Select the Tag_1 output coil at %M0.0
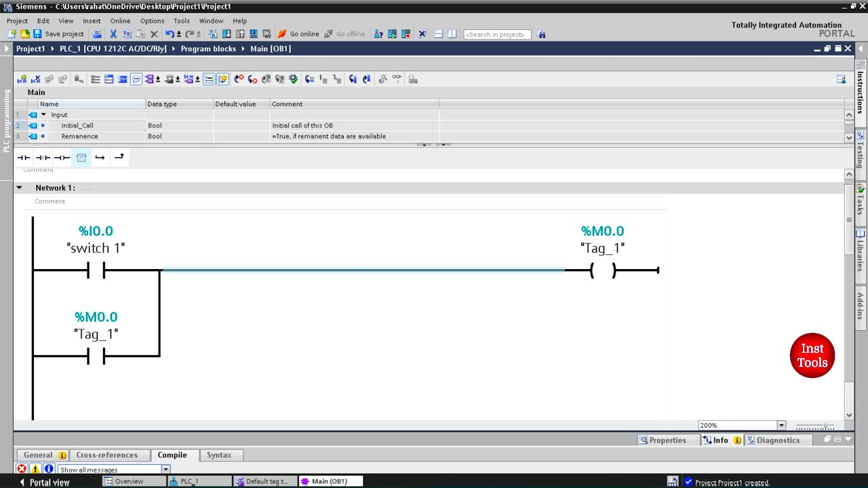The height and width of the screenshot is (488, 868). point(603,270)
